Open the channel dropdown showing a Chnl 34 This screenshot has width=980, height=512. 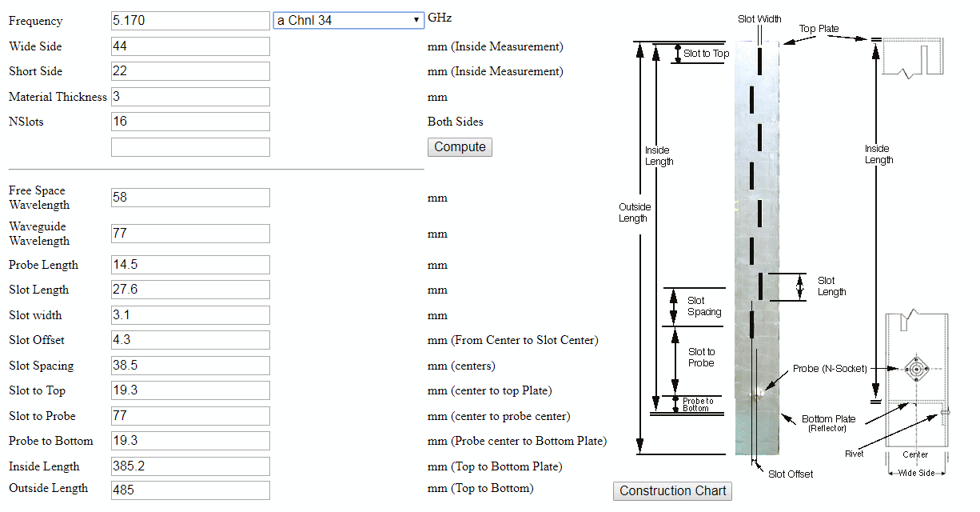pos(349,21)
